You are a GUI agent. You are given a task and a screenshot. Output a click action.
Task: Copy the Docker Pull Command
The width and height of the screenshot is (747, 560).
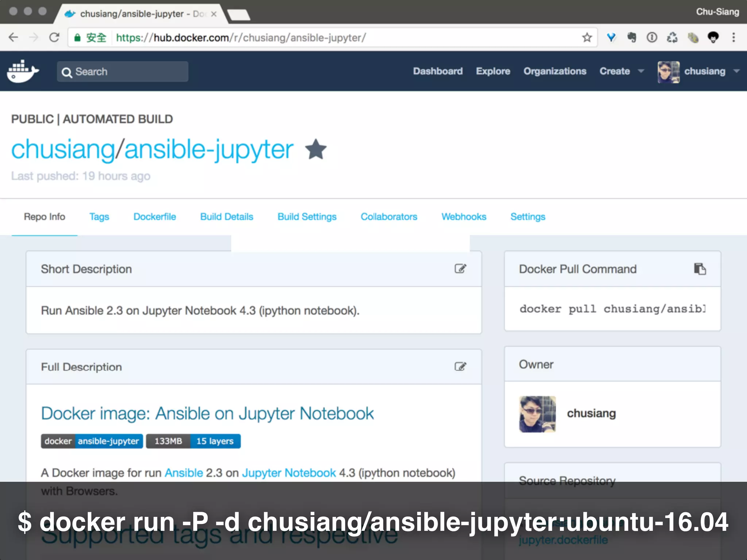click(x=700, y=269)
